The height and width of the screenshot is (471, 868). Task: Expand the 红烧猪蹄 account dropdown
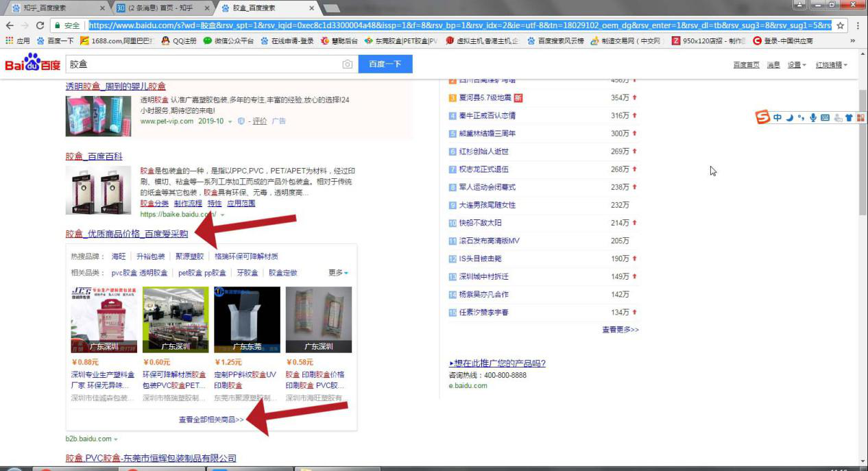coord(831,64)
